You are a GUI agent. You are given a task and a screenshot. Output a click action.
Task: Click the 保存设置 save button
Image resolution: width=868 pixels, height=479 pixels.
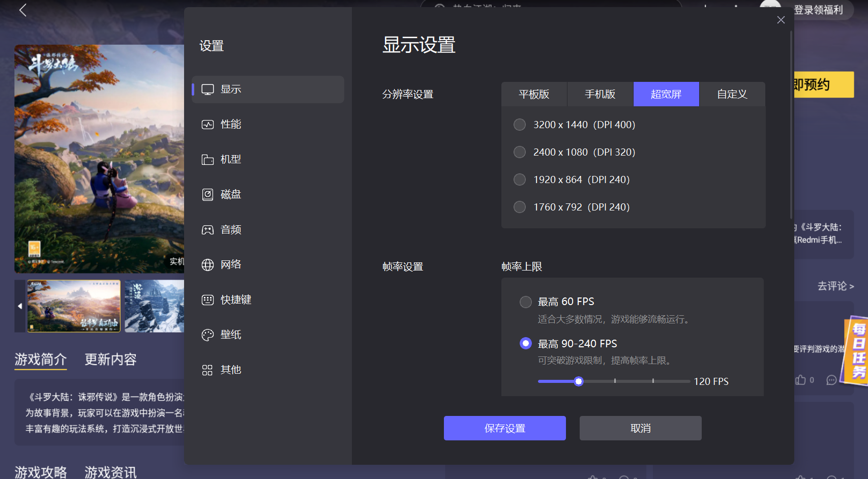coord(505,428)
